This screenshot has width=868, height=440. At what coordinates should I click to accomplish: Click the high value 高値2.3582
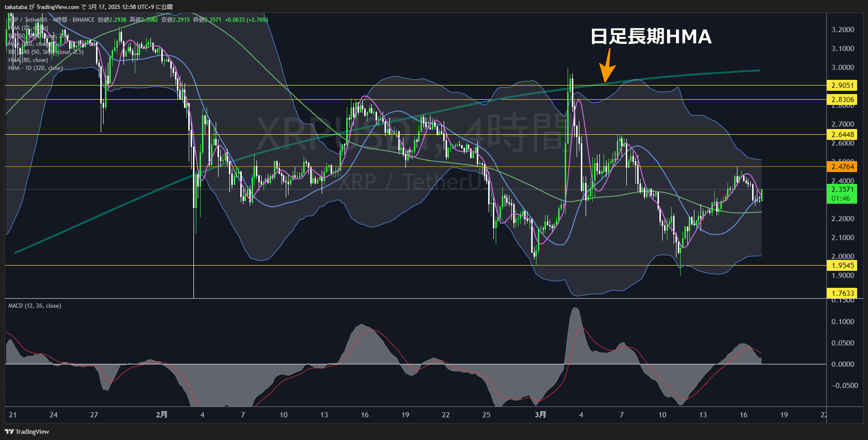point(144,20)
